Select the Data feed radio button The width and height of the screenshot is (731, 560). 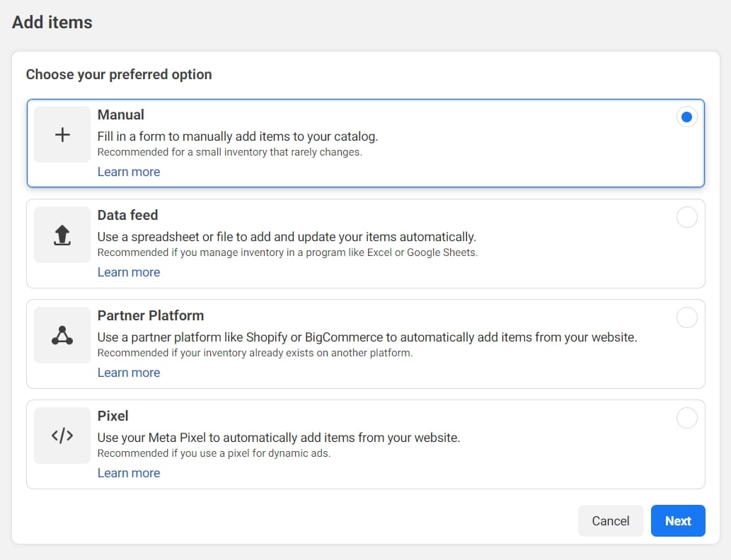click(686, 217)
